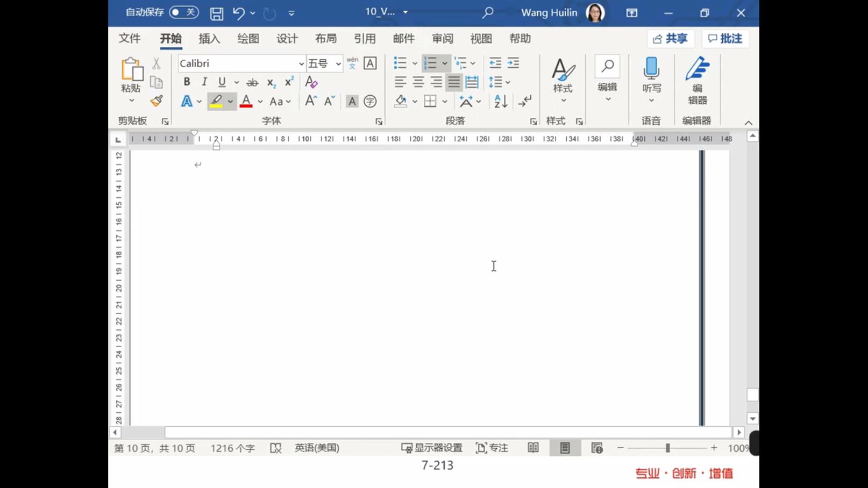Apply strikethrough formatting to text
The width and height of the screenshot is (868, 488).
[x=252, y=82]
